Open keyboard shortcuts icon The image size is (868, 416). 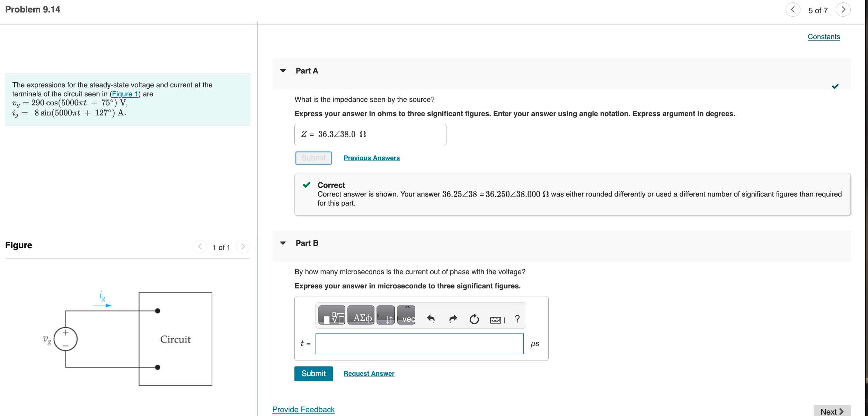point(496,320)
